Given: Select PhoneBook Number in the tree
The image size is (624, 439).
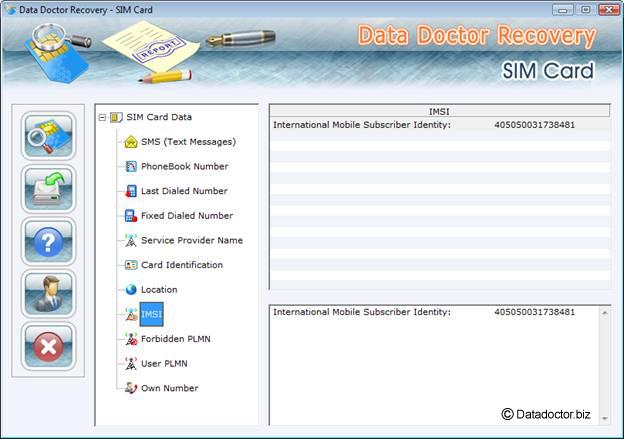Looking at the screenshot, I should tap(185, 166).
